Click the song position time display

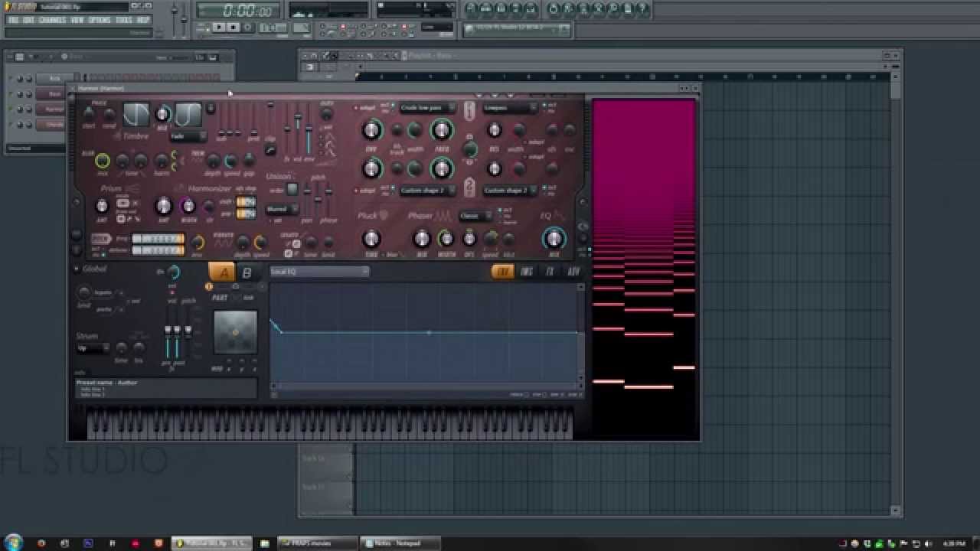239,11
